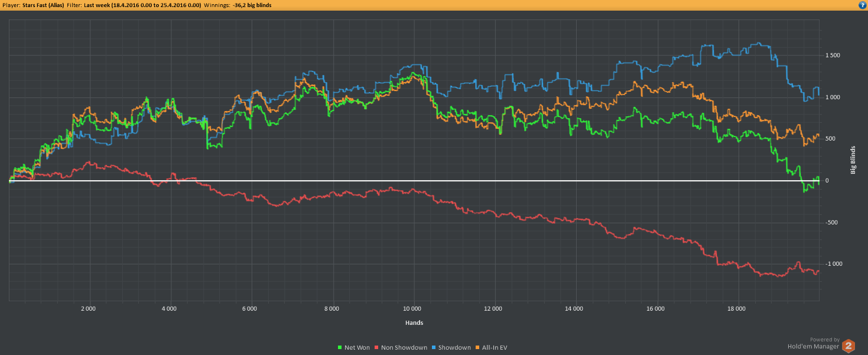Click the '1 500' y-axis label
868x355 pixels.
(833, 56)
